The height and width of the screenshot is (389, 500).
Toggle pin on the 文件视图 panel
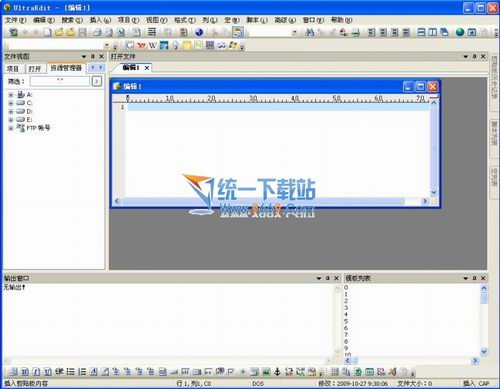[x=93, y=56]
